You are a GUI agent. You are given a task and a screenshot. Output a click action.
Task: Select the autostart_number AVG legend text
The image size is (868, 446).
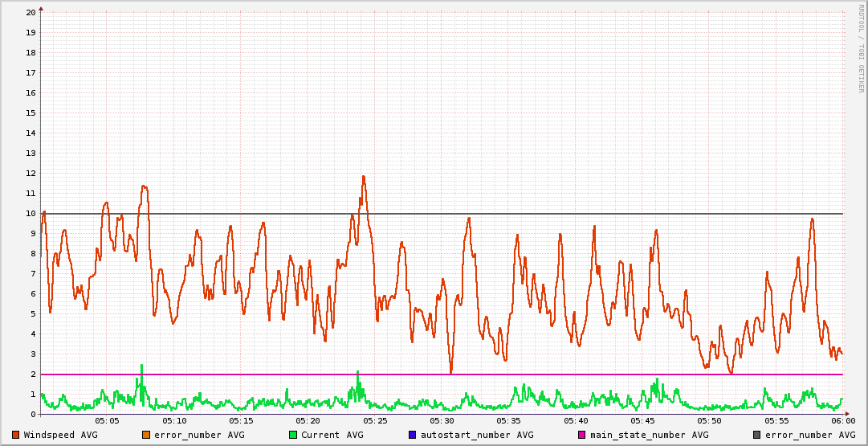477,435
